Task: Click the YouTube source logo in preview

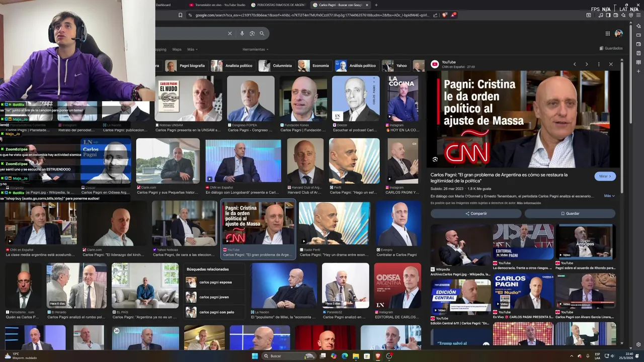Action: tap(435, 64)
